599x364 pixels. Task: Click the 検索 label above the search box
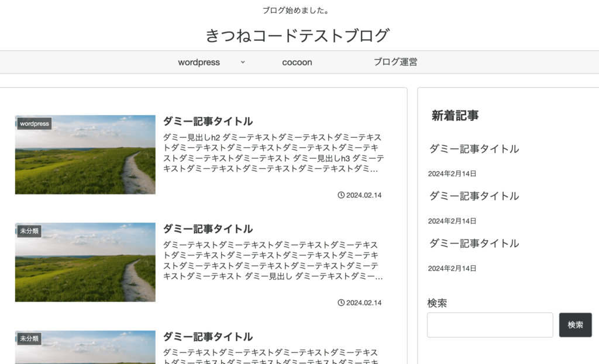tap(437, 303)
